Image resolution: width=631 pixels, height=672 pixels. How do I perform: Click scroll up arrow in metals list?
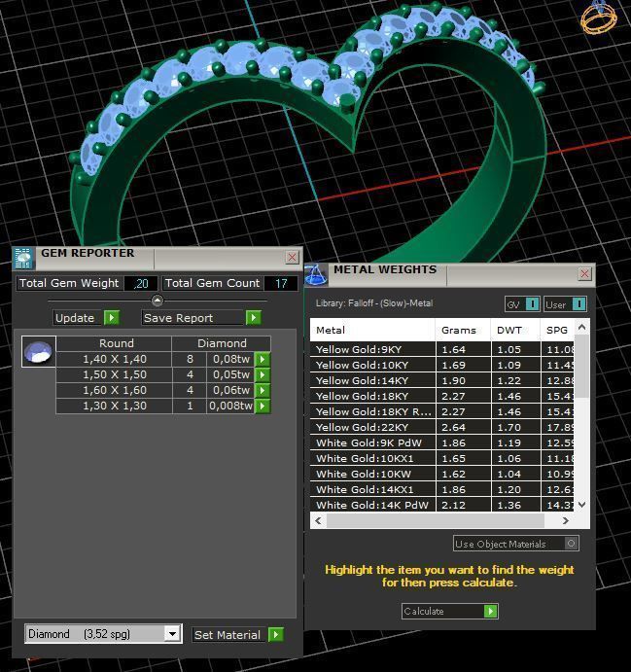581,327
